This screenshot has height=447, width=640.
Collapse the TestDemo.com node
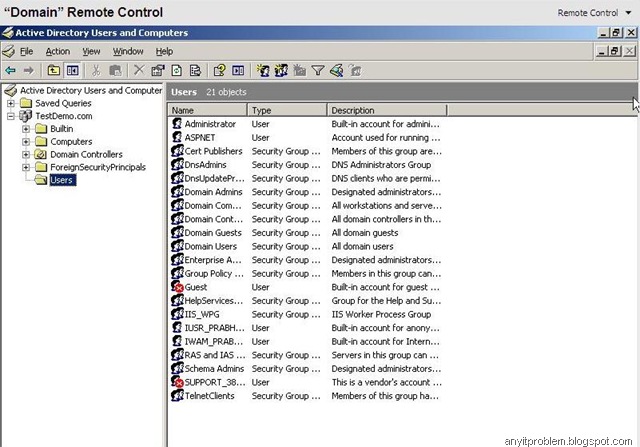[11, 116]
